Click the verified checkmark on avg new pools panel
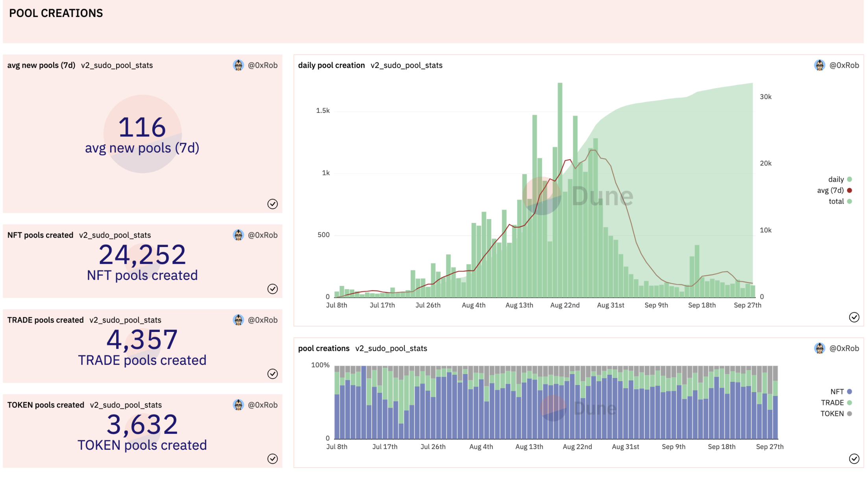The image size is (868, 477). [272, 204]
